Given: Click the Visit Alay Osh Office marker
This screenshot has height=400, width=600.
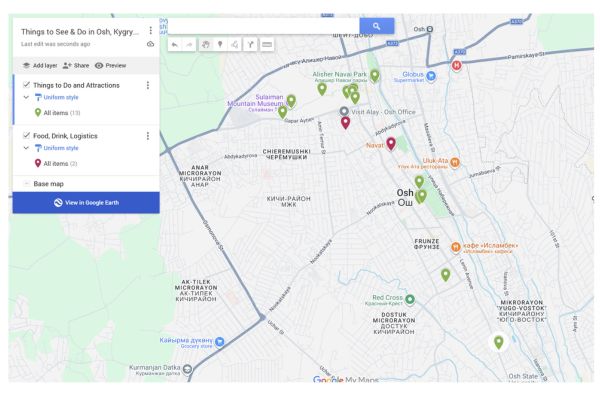Looking at the screenshot, I should point(344,111).
